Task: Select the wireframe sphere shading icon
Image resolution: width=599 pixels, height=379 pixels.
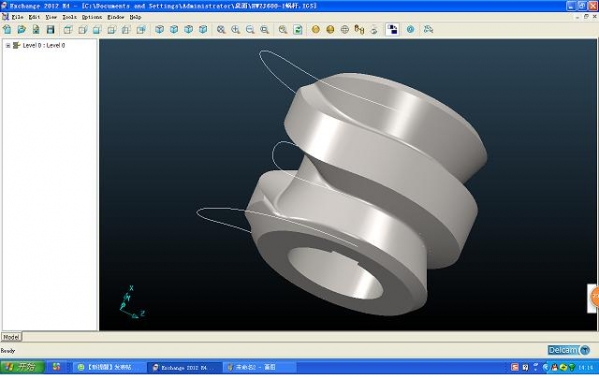Action: [x=345, y=29]
